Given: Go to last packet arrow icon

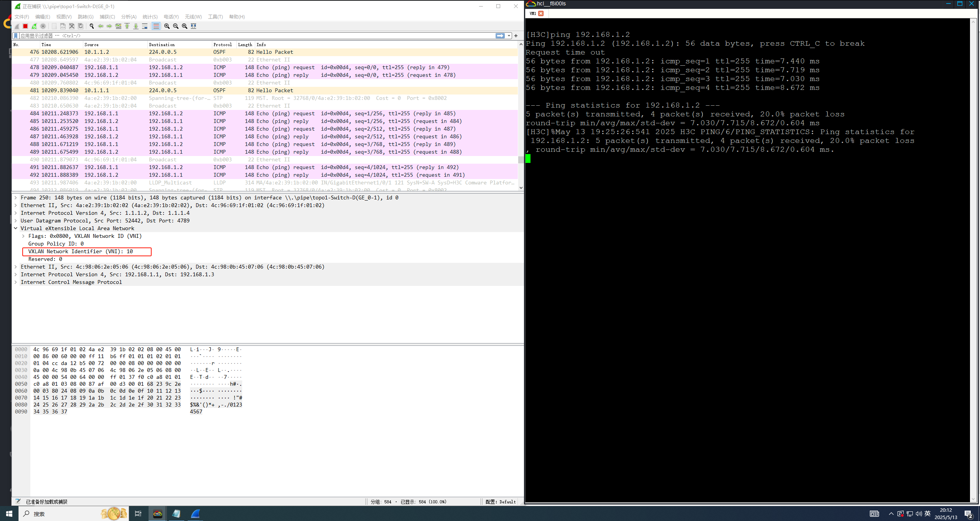Looking at the screenshot, I should (136, 26).
